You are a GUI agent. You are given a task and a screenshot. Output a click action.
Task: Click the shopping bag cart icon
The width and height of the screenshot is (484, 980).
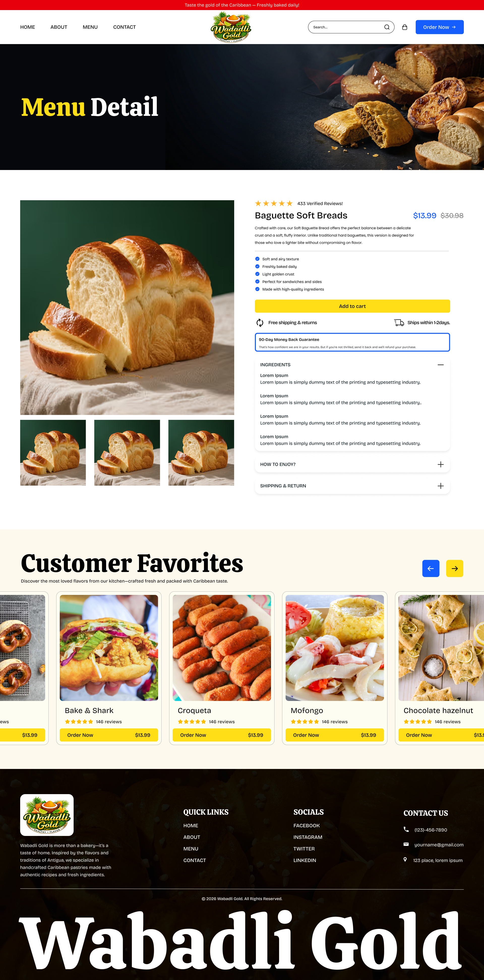pyautogui.click(x=404, y=27)
